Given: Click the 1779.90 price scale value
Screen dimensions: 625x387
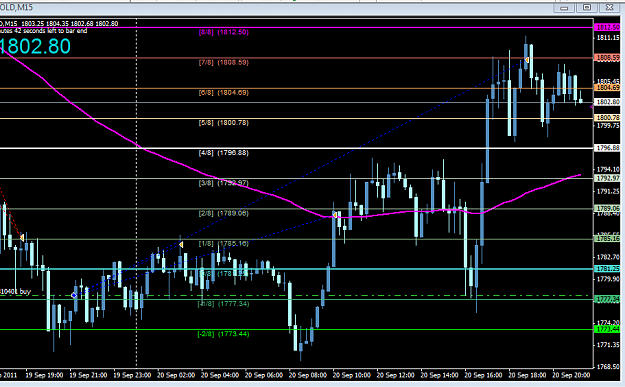Looking at the screenshot, I should [x=608, y=279].
